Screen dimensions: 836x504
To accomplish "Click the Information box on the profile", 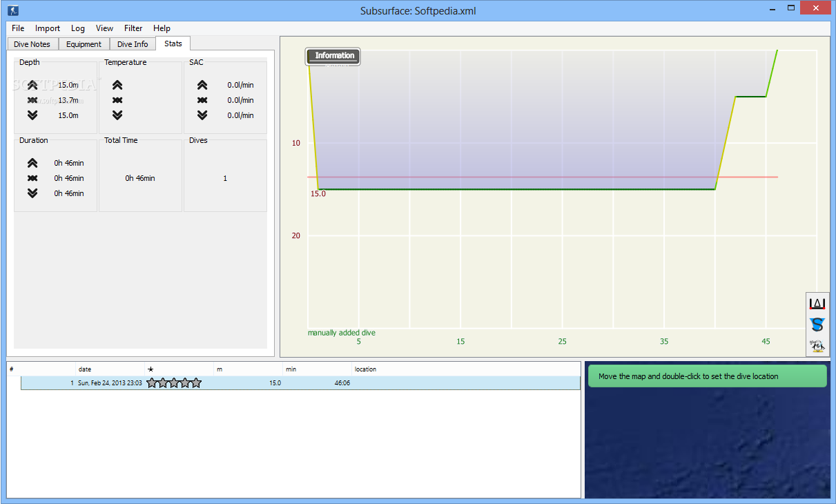I will point(333,57).
